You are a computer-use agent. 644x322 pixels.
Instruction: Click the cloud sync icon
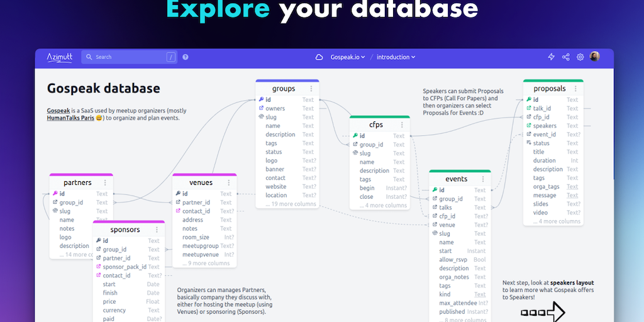click(x=319, y=57)
